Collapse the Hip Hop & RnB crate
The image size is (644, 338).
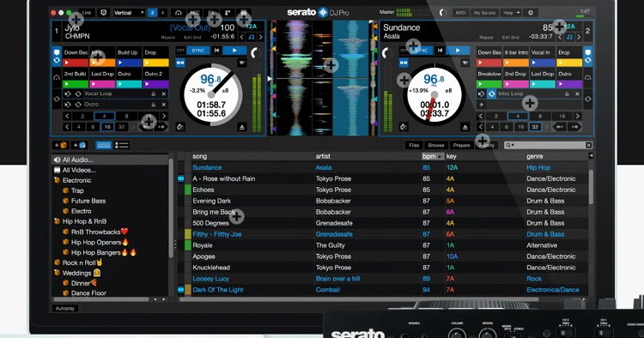pos(57,221)
